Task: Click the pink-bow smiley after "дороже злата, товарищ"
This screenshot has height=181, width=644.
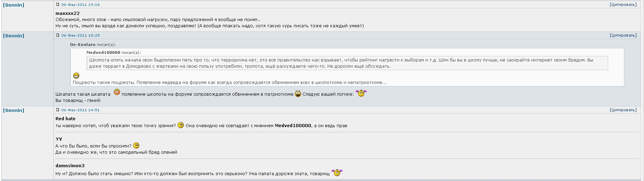Action: (x=337, y=172)
